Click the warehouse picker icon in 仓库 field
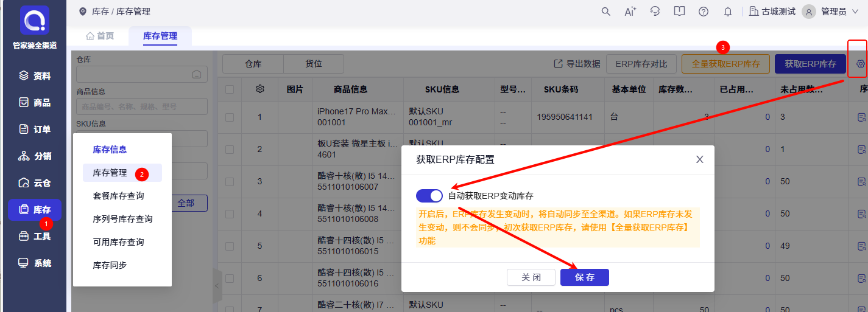The image size is (868, 312). click(x=197, y=74)
